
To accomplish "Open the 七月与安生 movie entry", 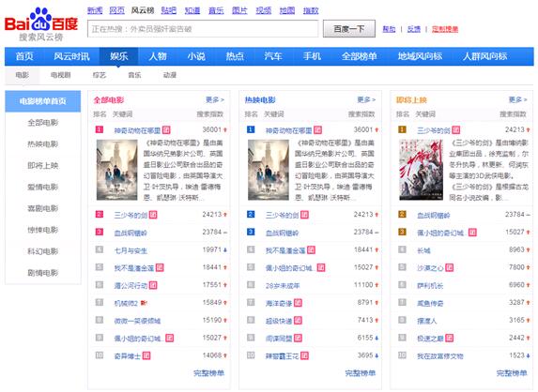I will coord(131,250).
